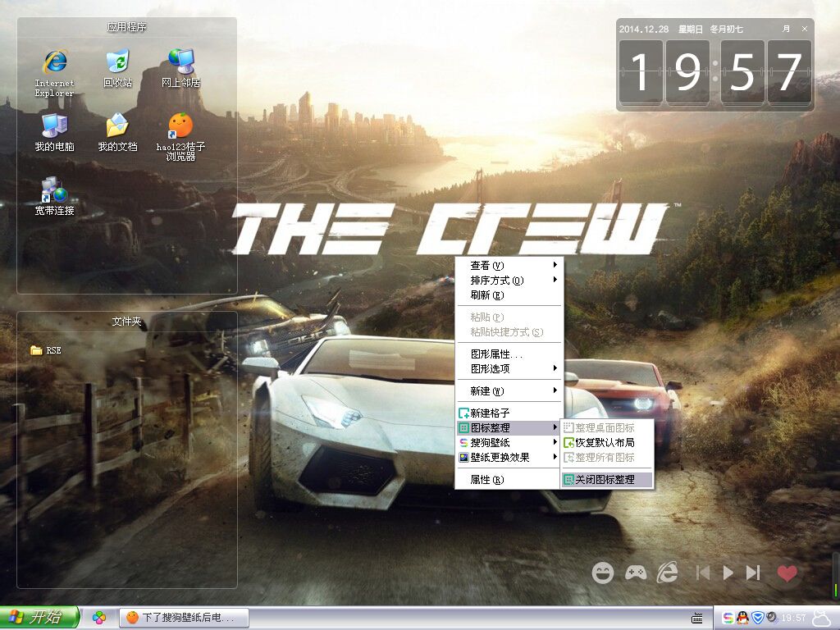Viewport: 840px width, 630px height.
Task: Click the game controller widget icon
Action: [636, 573]
